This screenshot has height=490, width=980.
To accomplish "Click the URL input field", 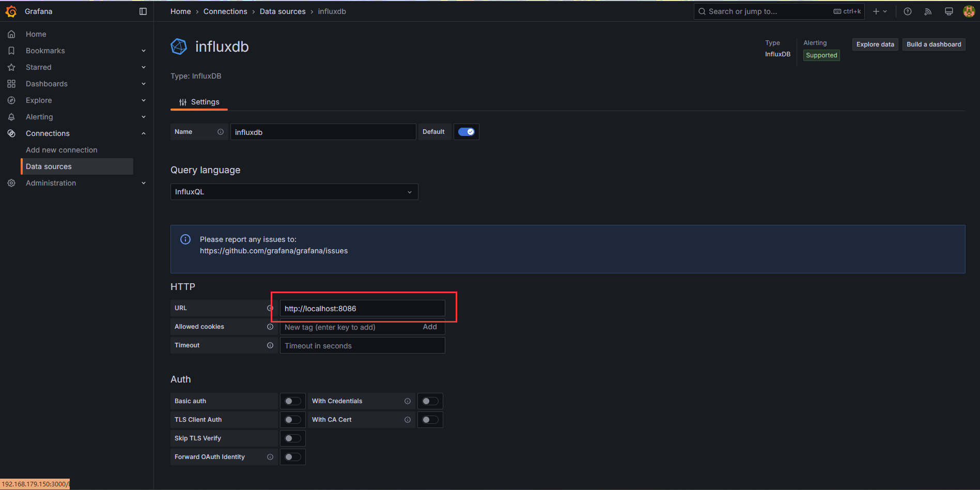I will tap(362, 308).
